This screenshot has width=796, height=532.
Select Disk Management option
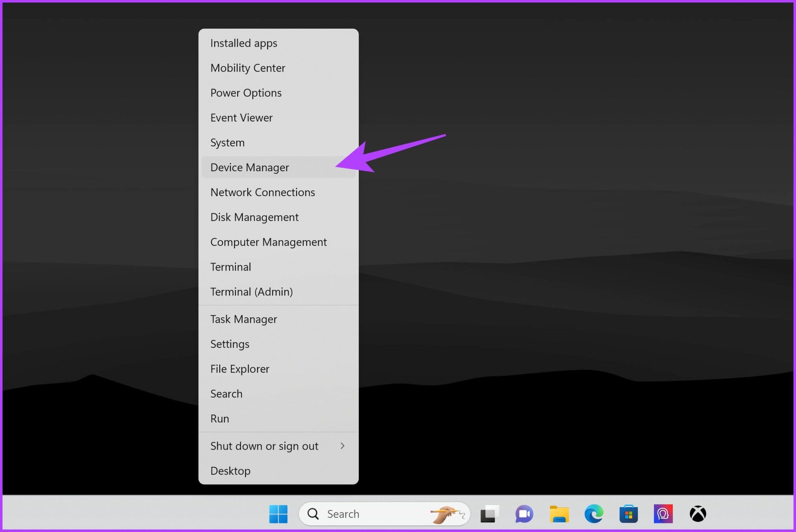(278, 217)
